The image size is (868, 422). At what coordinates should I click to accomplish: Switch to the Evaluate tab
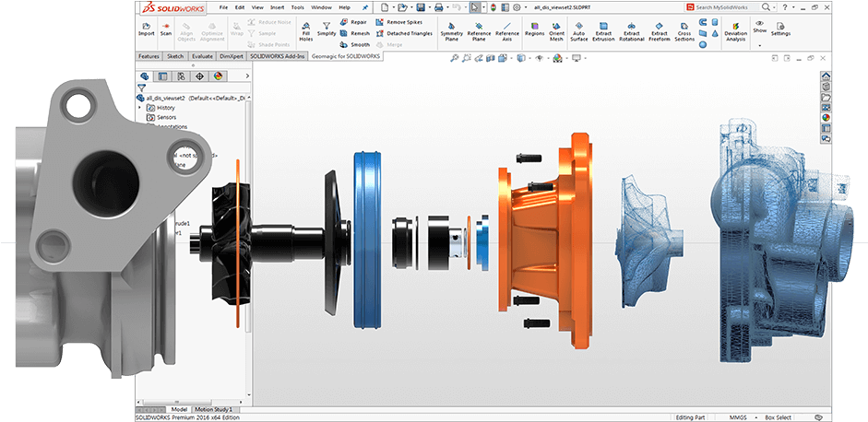tap(203, 56)
